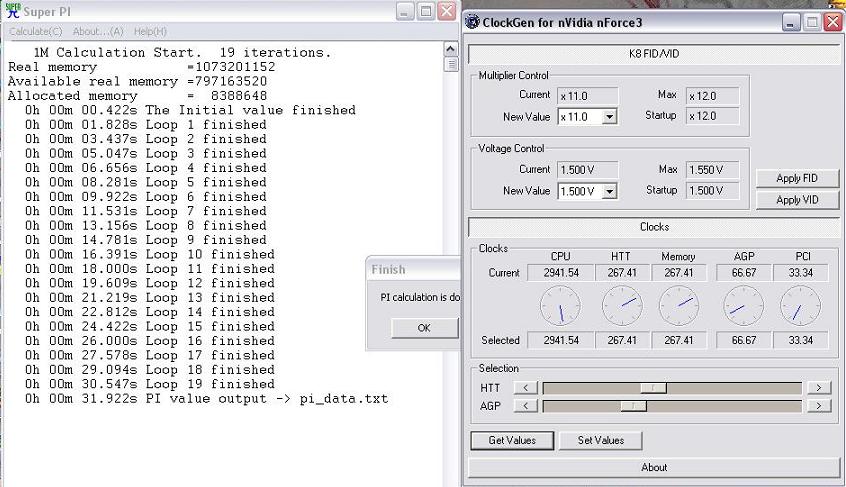Close the Super PI window
Viewport: 846px width, 487px height.
click(447, 11)
